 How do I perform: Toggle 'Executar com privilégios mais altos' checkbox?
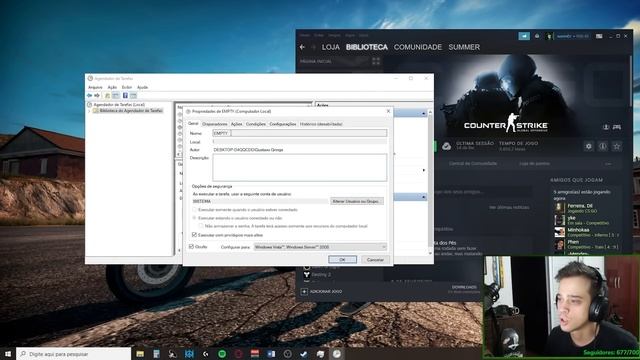pyautogui.click(x=194, y=235)
